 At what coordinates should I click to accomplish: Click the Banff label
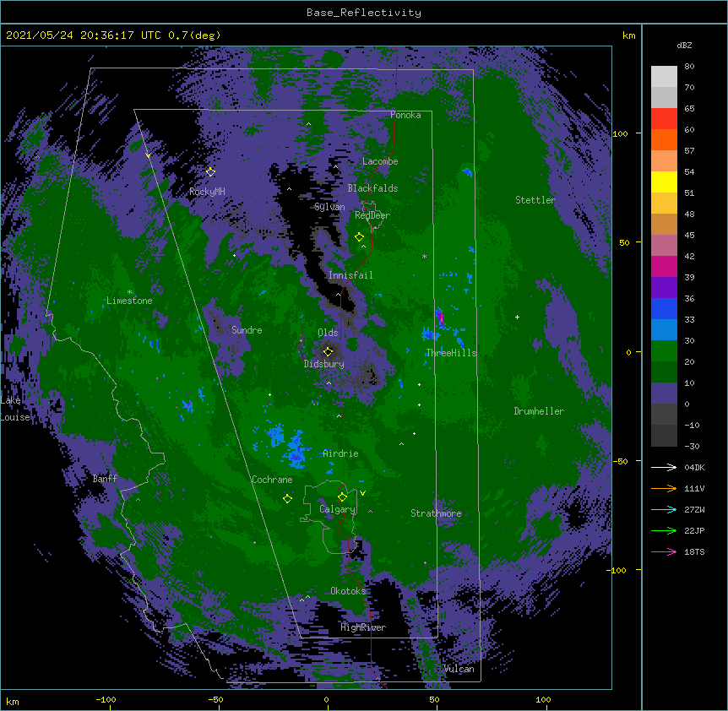click(105, 479)
